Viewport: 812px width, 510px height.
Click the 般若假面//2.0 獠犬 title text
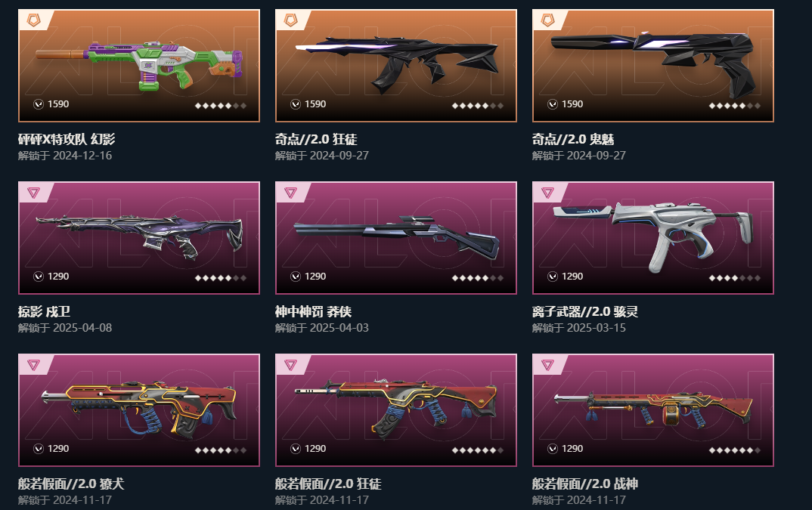tap(71, 484)
